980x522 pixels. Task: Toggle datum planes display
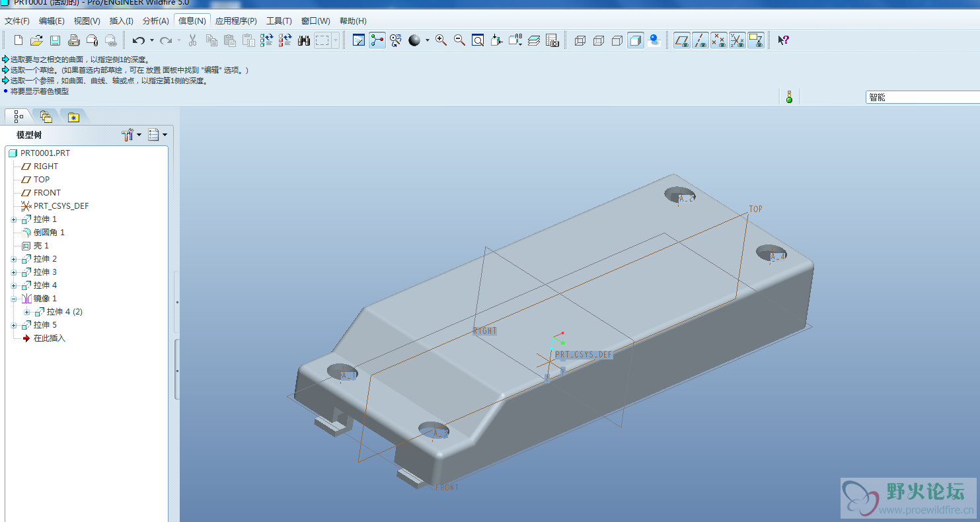pyautogui.click(x=682, y=40)
